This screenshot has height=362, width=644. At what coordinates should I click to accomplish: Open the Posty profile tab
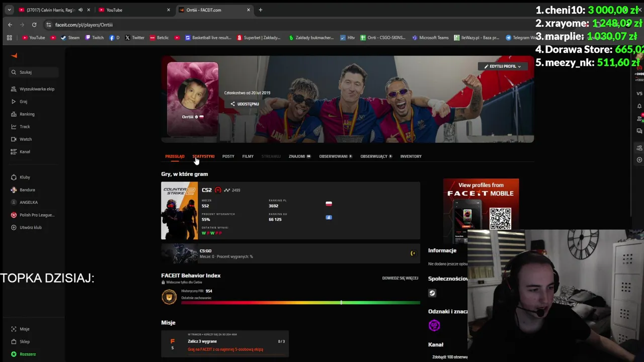point(228,156)
